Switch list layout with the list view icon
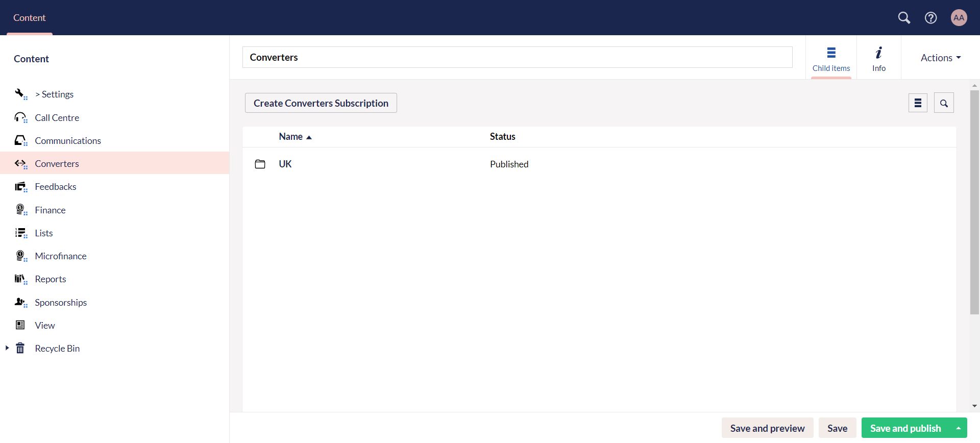Image resolution: width=980 pixels, height=443 pixels. pos(918,103)
